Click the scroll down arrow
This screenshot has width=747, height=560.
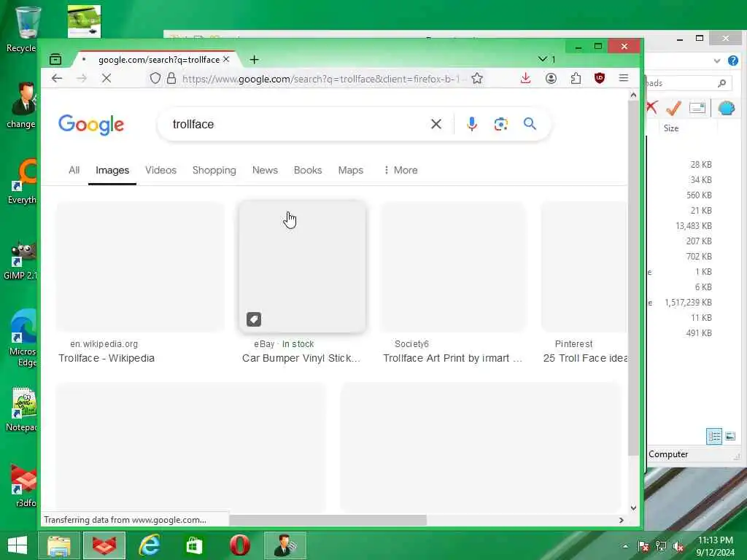[633, 507]
